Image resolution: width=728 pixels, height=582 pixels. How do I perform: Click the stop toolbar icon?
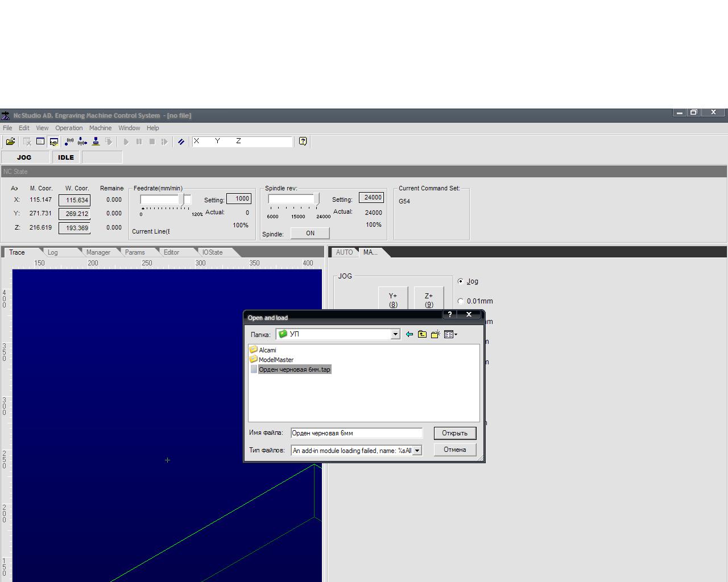[152, 142]
